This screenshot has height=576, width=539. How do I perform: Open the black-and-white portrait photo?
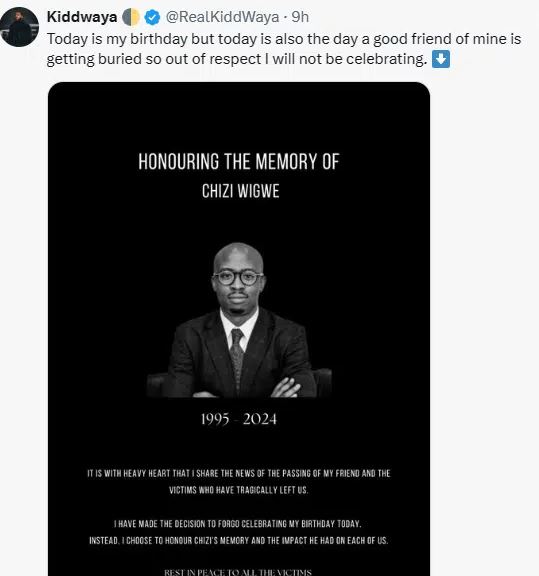pyautogui.click(x=239, y=320)
